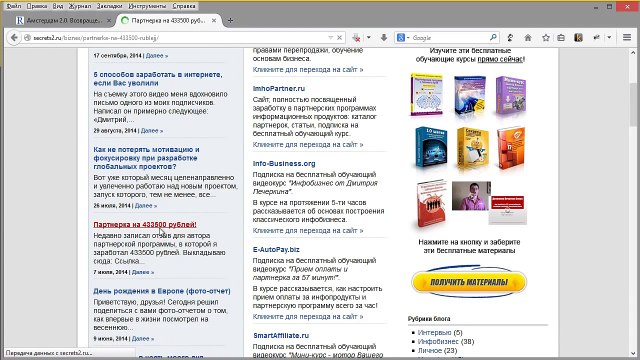
Task: Expand the arrow next to the last extension
Action: click(609, 38)
